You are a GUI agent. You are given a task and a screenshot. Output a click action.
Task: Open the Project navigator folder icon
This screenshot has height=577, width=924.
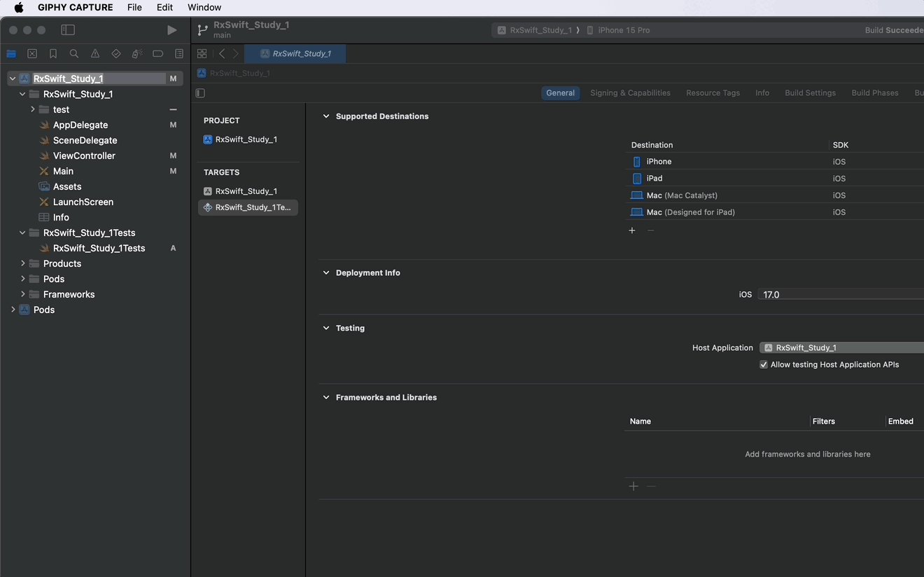tap(11, 54)
